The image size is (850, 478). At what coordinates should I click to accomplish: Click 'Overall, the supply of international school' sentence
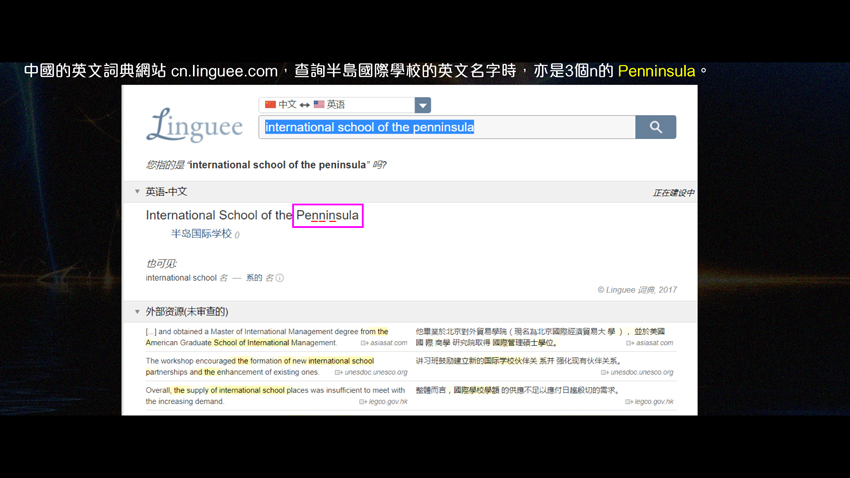(x=275, y=396)
